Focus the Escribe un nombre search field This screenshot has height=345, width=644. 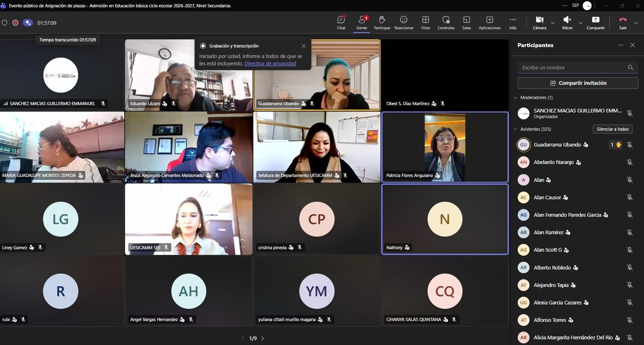tap(577, 67)
